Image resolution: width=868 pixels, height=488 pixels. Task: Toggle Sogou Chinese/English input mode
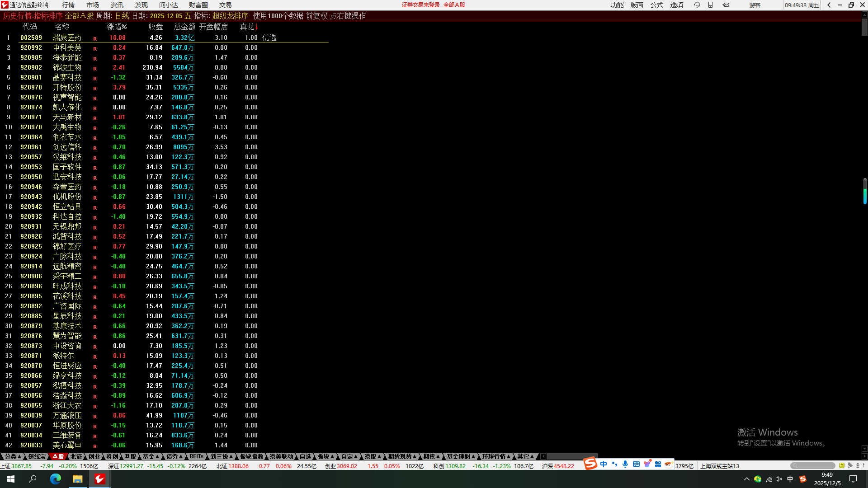(x=604, y=465)
